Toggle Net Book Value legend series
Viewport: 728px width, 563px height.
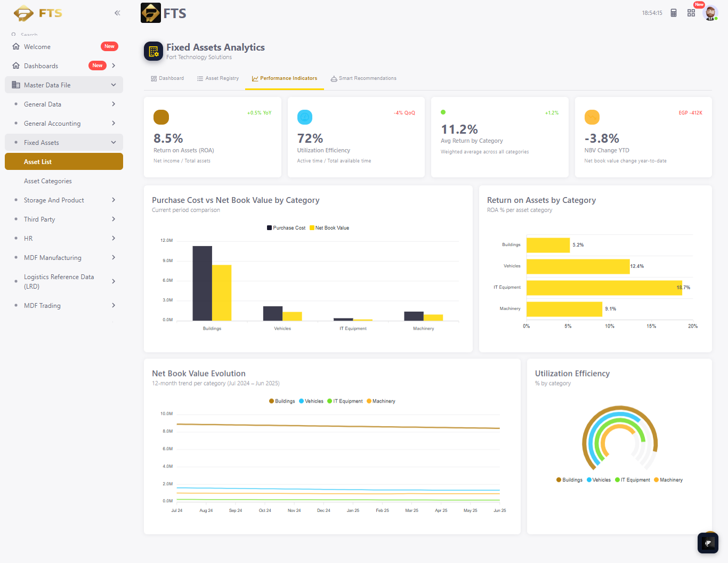tap(329, 228)
